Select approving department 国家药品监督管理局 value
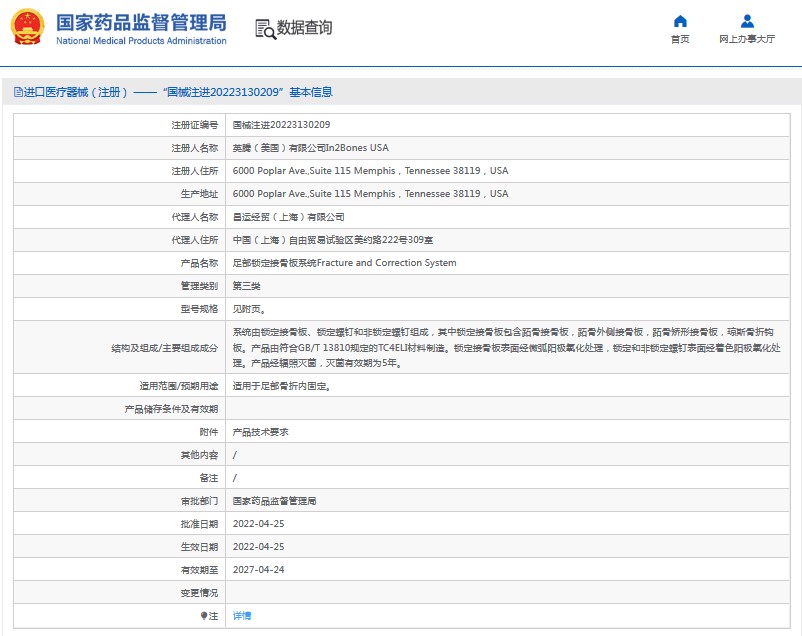This screenshot has width=802, height=636. pos(274,501)
